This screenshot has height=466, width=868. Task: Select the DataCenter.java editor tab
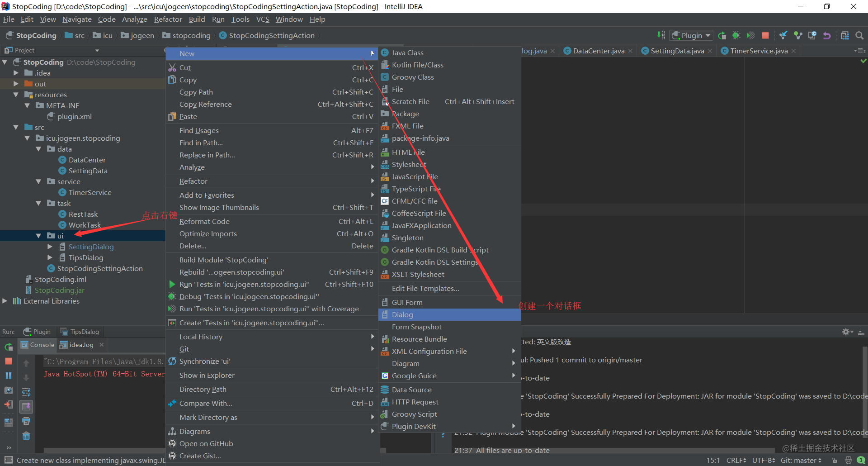[599, 51]
